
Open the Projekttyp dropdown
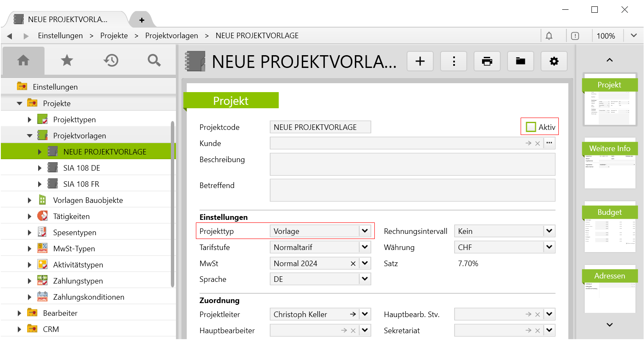[x=365, y=231]
